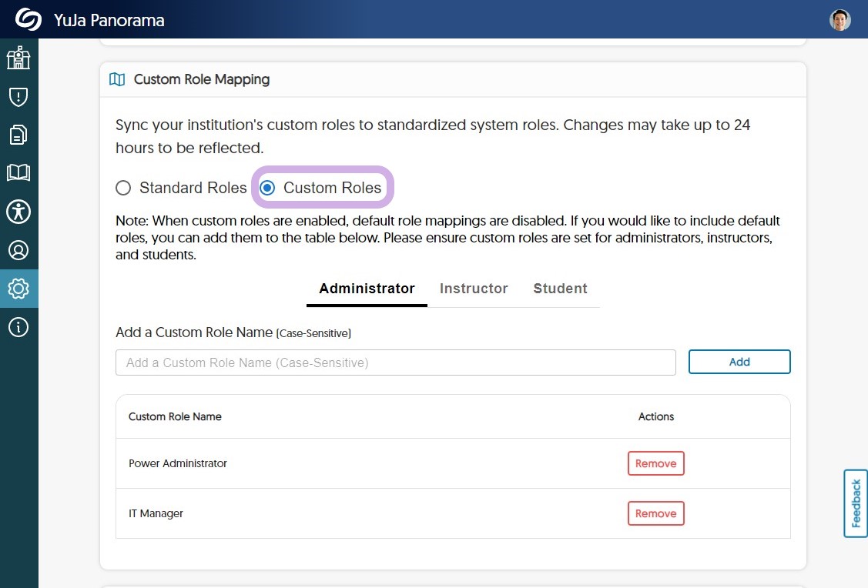The image size is (868, 588).
Task: Open the user account sidebar icon
Action: coord(18,250)
